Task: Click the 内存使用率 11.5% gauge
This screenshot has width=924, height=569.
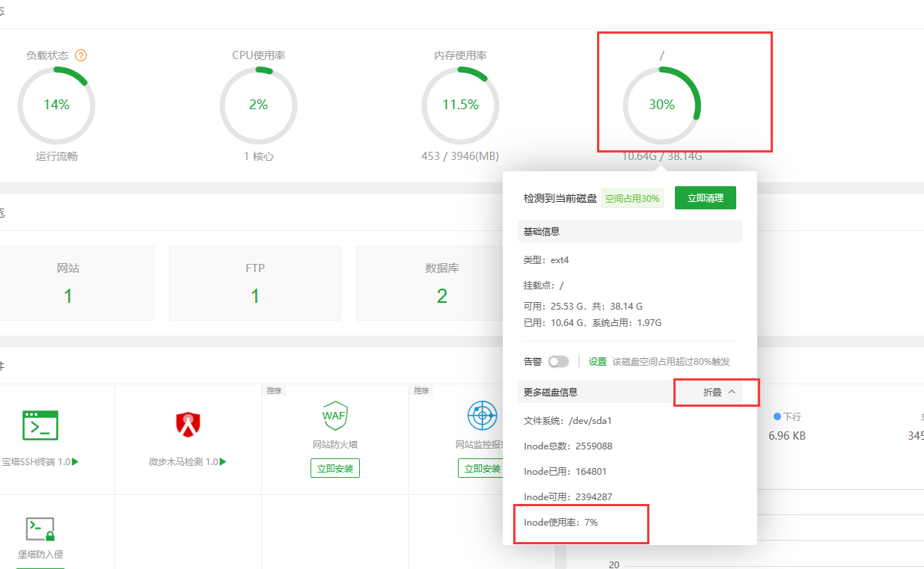Action: tap(460, 105)
